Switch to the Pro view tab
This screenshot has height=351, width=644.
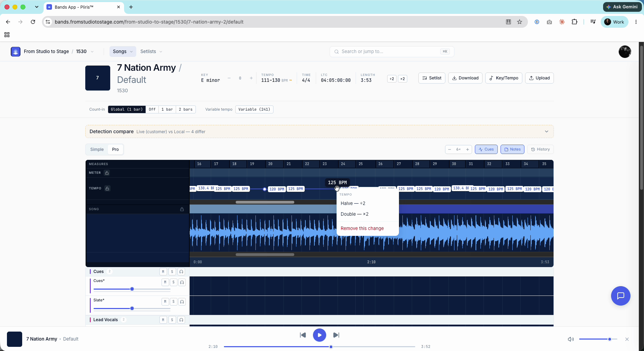point(115,149)
